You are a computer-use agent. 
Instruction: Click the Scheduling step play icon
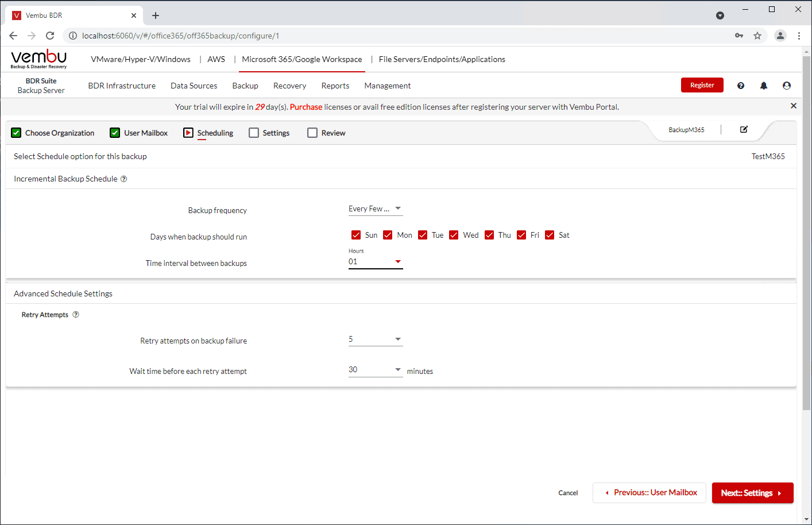pos(188,133)
